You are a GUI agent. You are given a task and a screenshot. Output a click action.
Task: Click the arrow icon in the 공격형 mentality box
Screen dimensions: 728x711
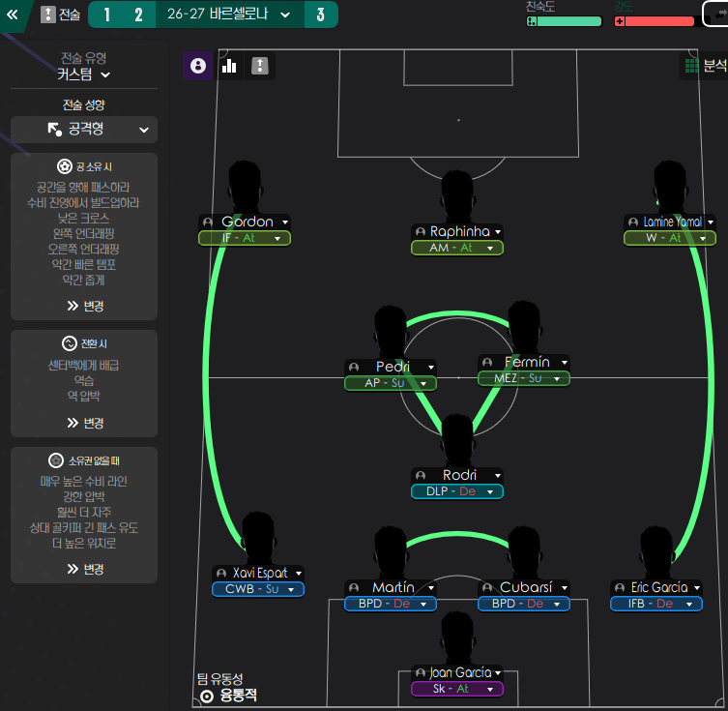coord(55,129)
